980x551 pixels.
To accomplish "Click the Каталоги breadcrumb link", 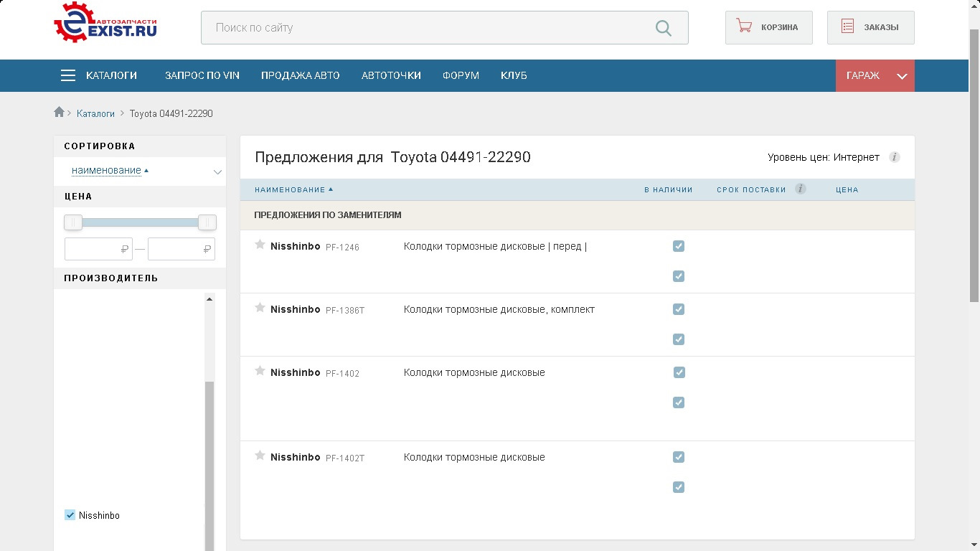I will [95, 113].
